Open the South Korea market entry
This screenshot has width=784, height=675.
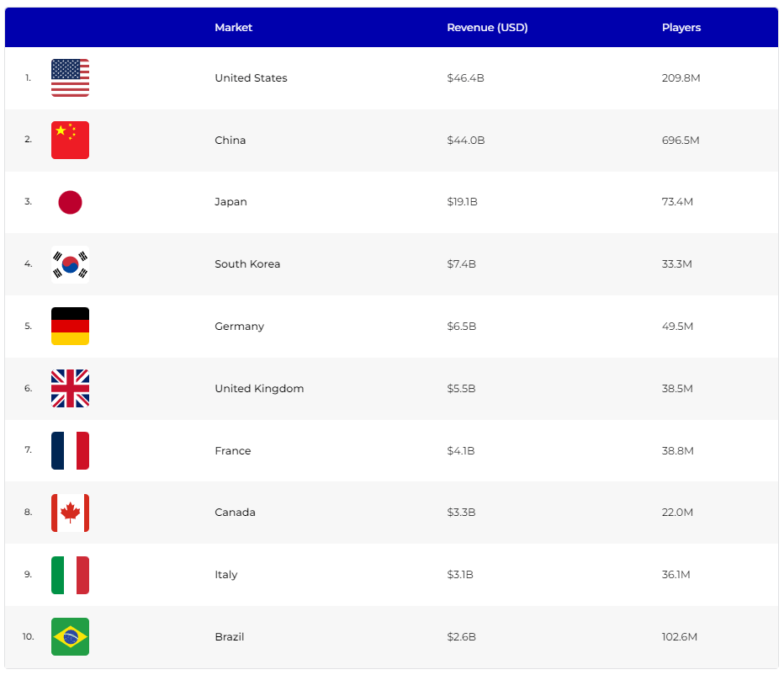click(x=247, y=264)
